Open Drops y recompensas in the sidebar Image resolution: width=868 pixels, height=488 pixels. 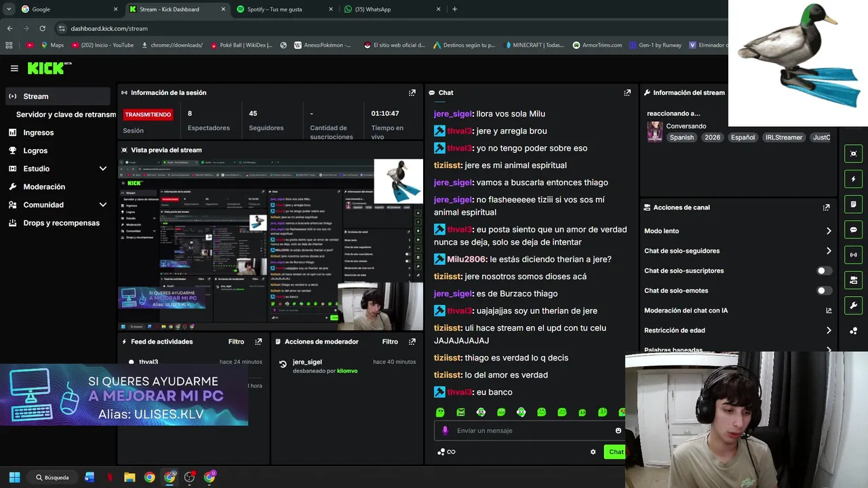58,223
